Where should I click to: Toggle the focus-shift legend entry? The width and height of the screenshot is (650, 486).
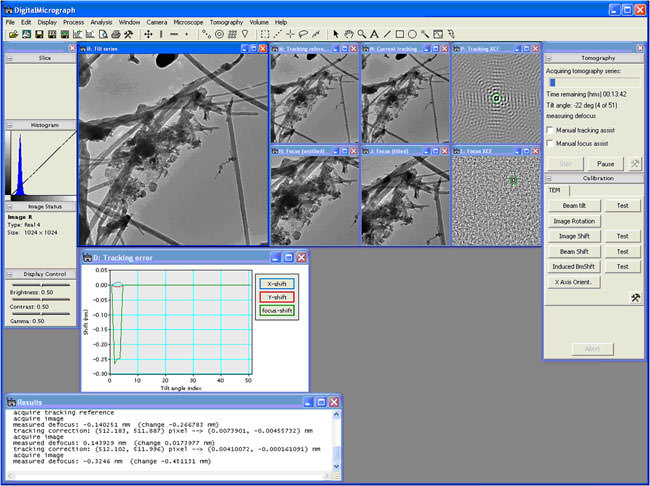coord(277,310)
